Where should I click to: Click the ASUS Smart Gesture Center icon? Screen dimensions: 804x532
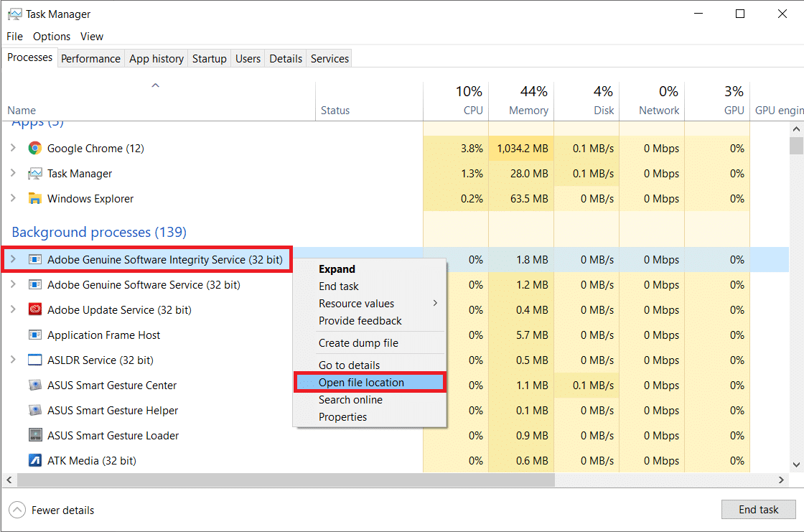point(34,386)
